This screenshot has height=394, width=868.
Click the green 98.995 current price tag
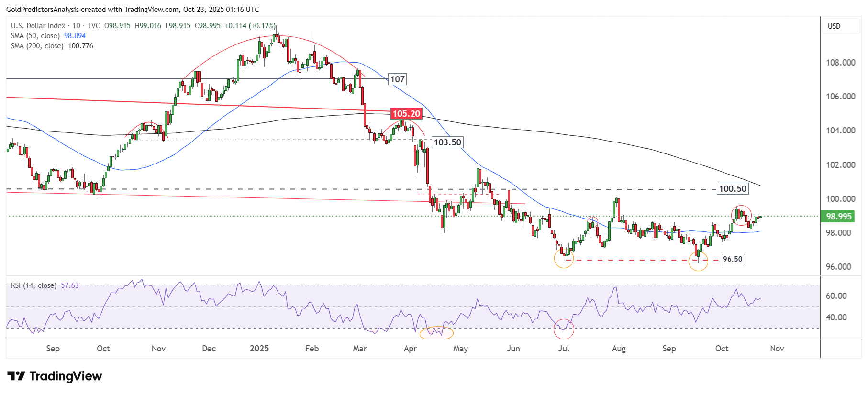[x=838, y=217]
